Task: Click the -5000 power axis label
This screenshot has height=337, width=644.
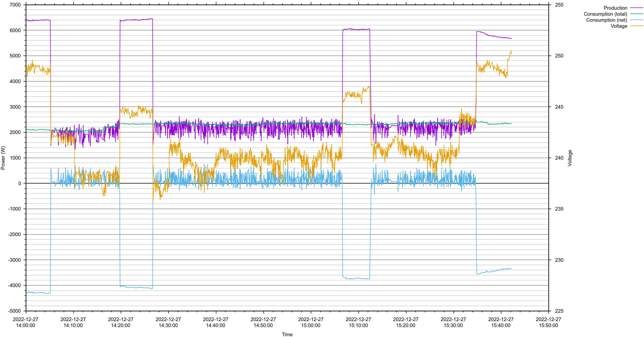Action: tap(14, 311)
